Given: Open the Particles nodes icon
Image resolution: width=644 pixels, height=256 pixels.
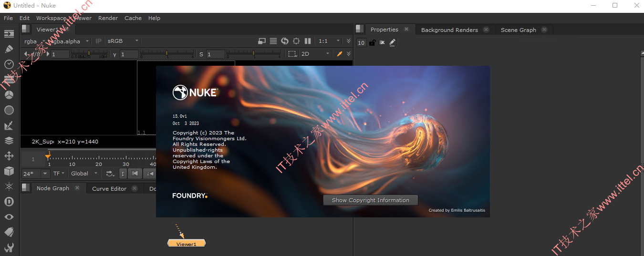Looking at the screenshot, I should point(9,186).
